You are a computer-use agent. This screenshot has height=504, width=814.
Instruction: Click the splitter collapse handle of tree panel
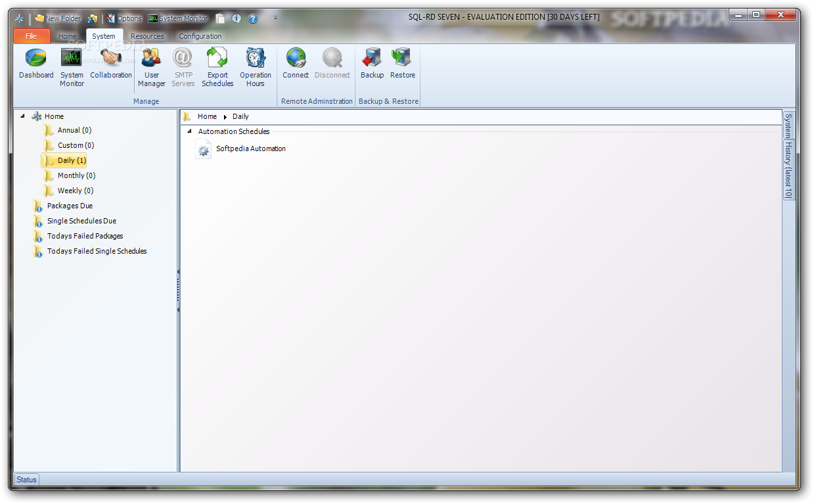pos(178,290)
